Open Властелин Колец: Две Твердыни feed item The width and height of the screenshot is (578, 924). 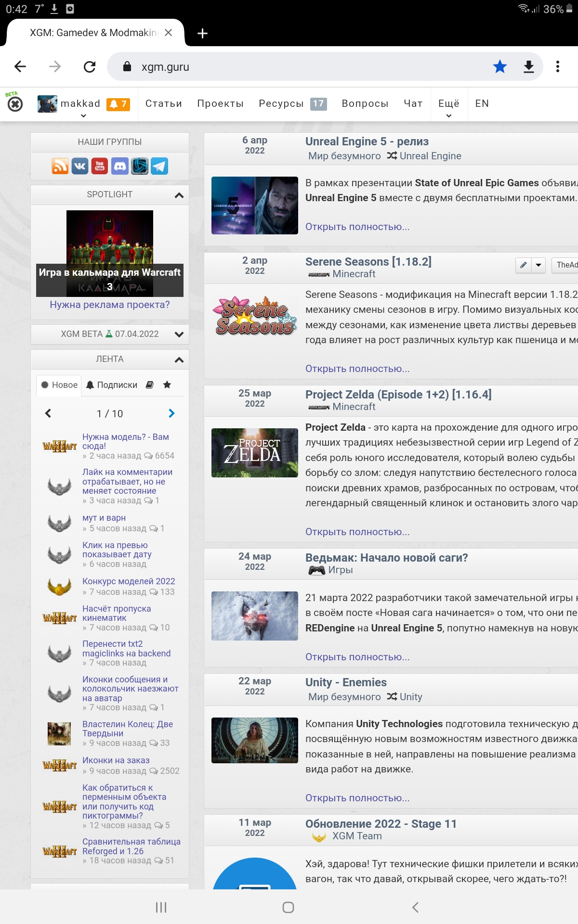point(128,729)
